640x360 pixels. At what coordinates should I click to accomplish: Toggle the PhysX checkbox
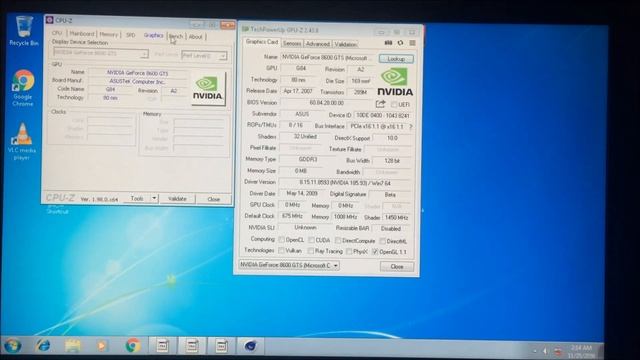pos(349,251)
